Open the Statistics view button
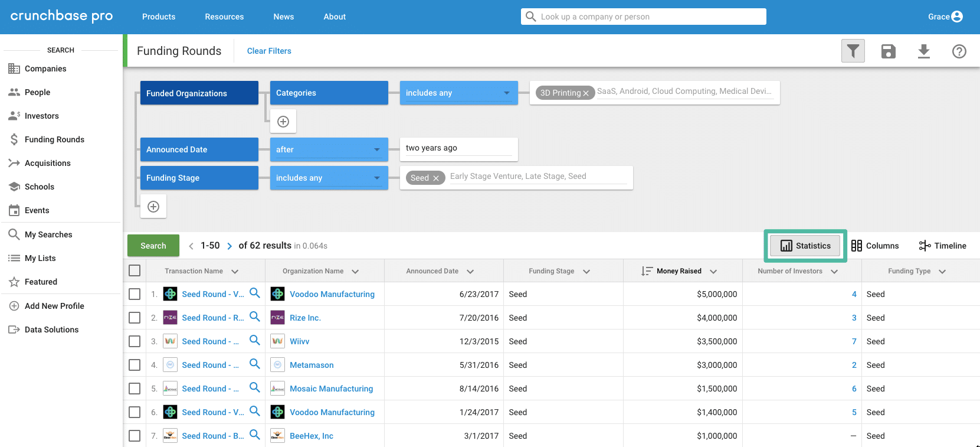The width and height of the screenshot is (980, 447). coord(805,246)
